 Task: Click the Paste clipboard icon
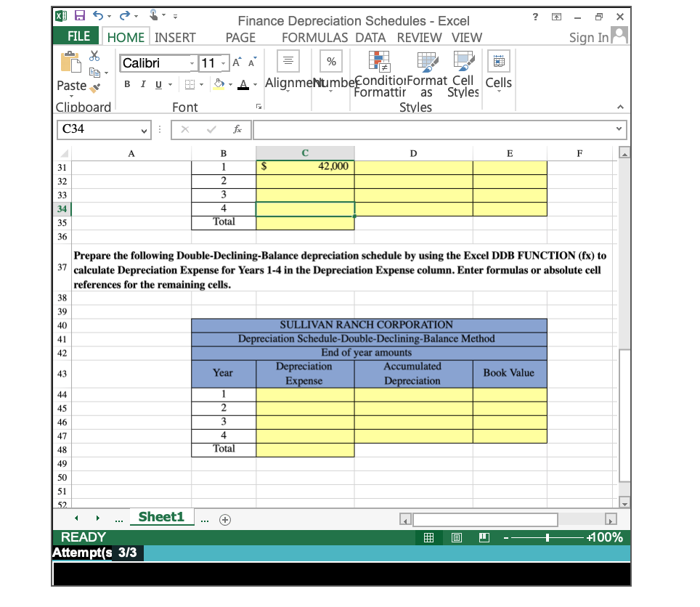71,62
